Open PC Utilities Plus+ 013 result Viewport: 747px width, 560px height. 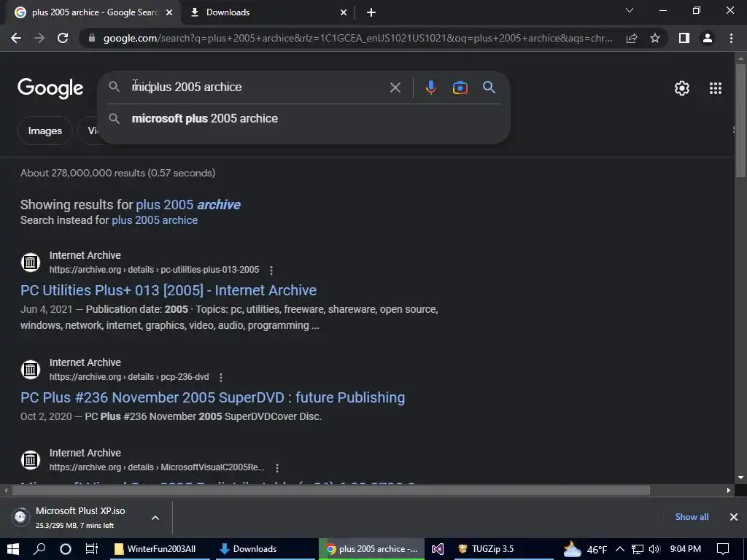pos(169,290)
